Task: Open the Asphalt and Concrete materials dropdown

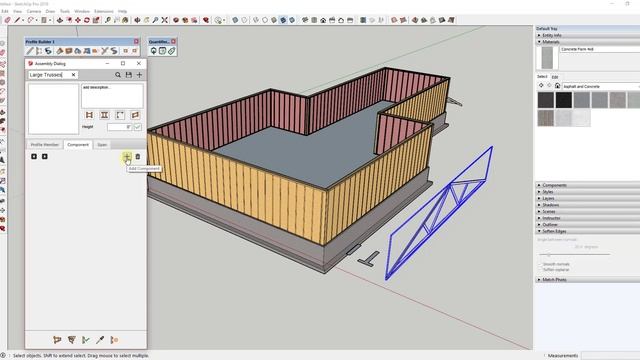Action: pyautogui.click(x=601, y=86)
